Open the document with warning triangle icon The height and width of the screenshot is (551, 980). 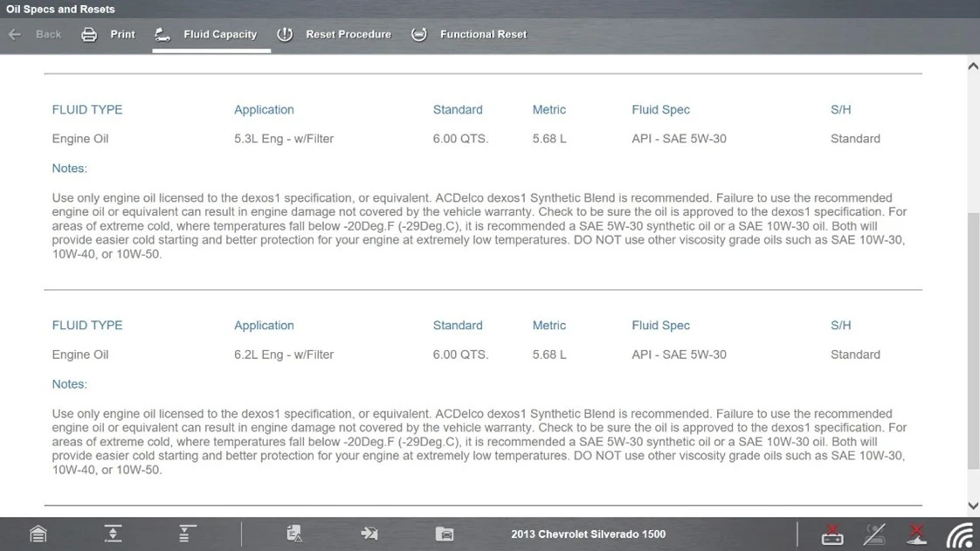tap(294, 534)
